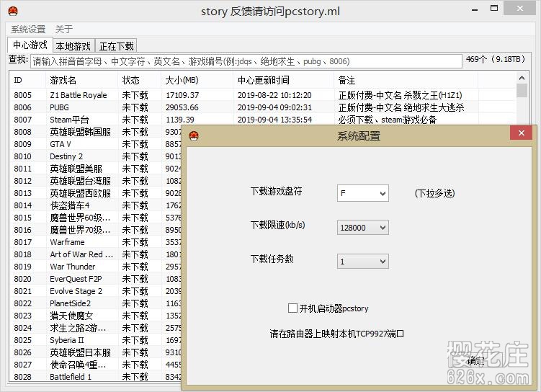Select the Steam平台 row
541x392 pixels.
click(263, 120)
